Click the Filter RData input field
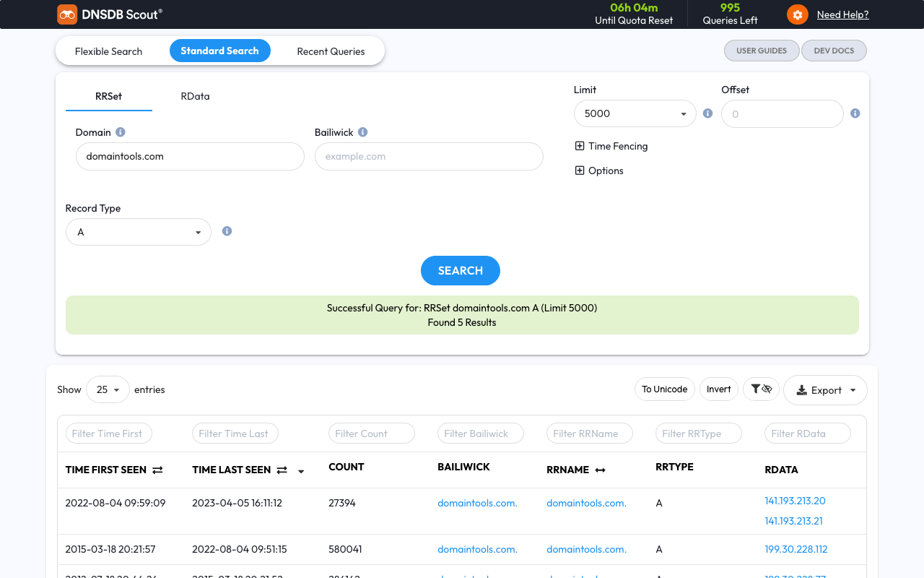This screenshot has height=578, width=924. pos(807,433)
